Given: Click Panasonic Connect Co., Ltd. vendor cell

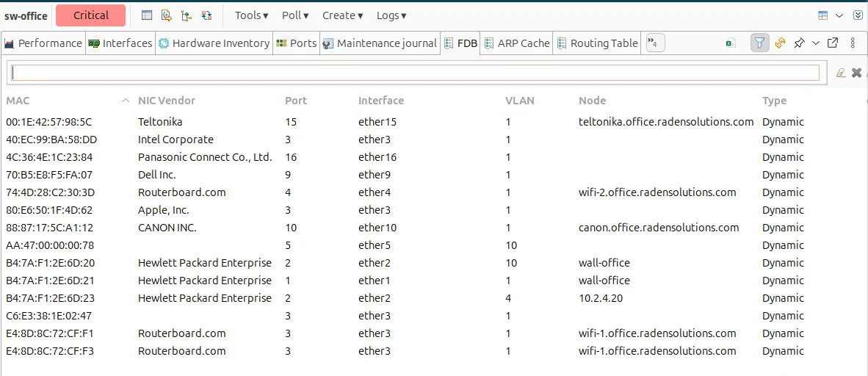Looking at the screenshot, I should pyautogui.click(x=205, y=157).
